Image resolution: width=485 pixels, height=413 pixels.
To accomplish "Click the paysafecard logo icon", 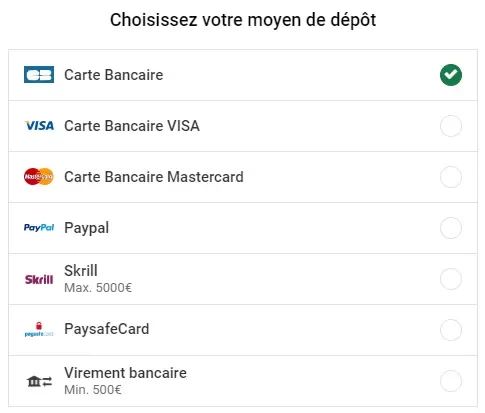I will [x=39, y=329].
